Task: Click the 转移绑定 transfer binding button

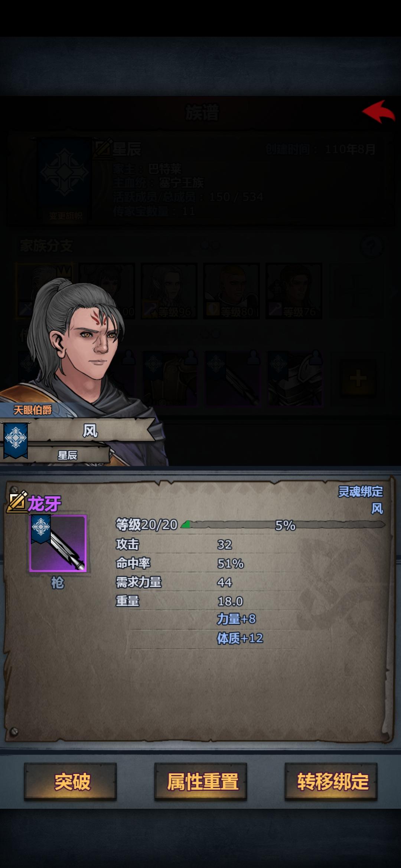Action: click(x=331, y=782)
